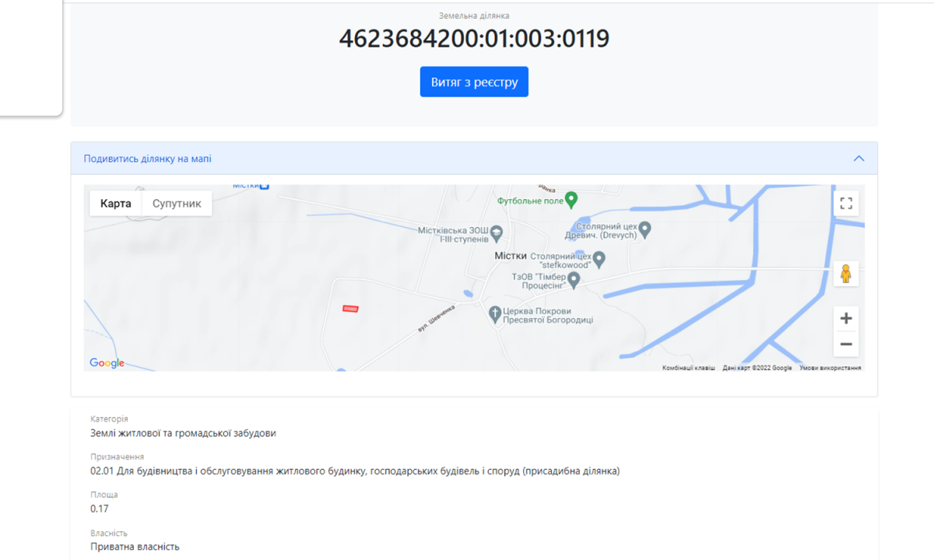This screenshot has width=934, height=560.
Task: Click the Столярний цех Древич marker
Action: tap(644, 229)
